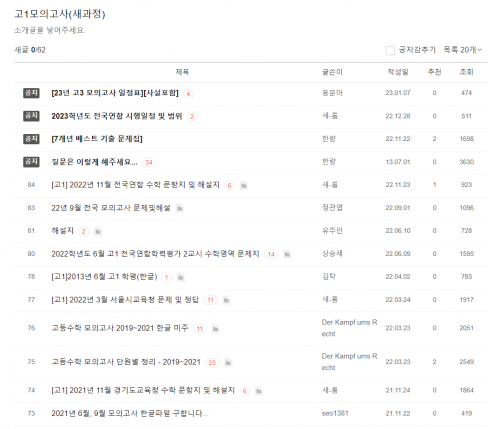
Task: Click file icon on 2021년 11월 경기도교육청 post
Action: coord(259,391)
